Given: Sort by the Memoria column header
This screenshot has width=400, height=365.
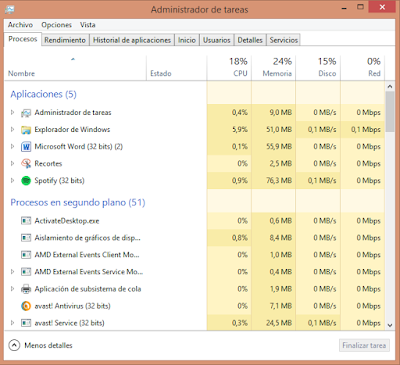Looking at the screenshot, I should 277,73.
